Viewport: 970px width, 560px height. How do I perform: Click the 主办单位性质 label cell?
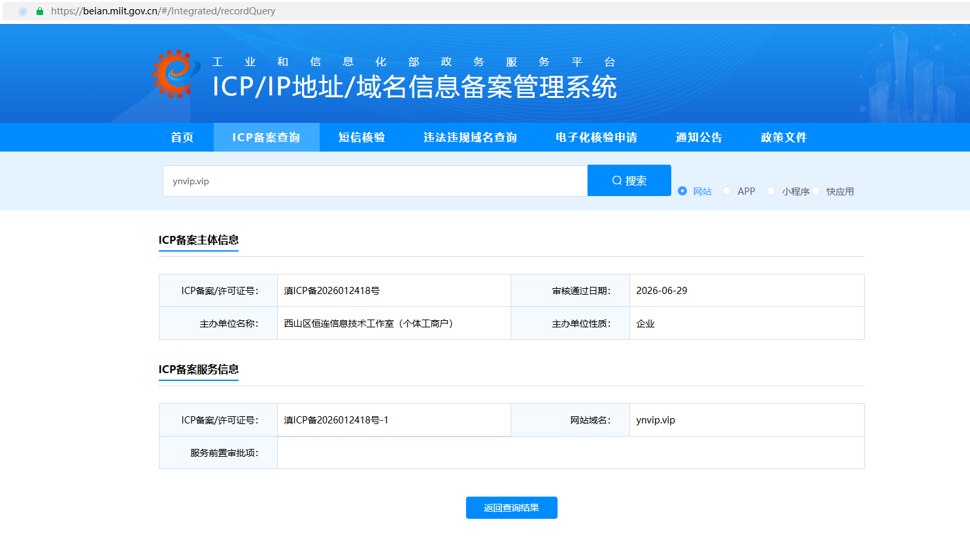(570, 323)
